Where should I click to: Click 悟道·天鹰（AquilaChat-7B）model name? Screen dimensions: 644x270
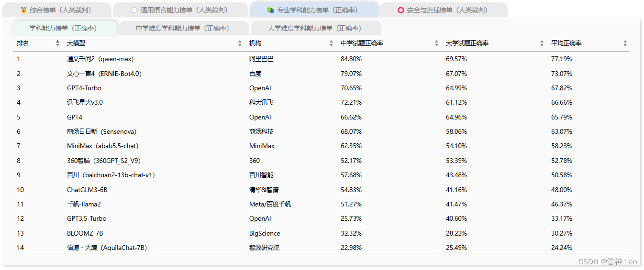click(x=107, y=248)
